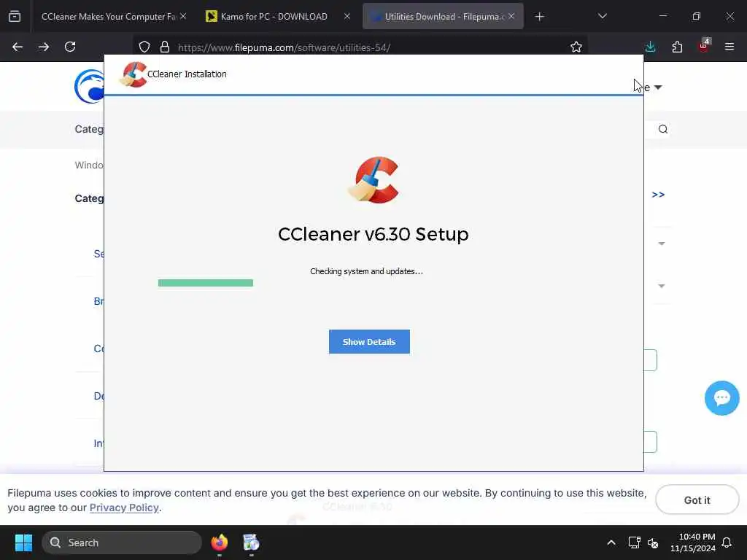Switch to CCleaner Makes Your Computer tab
This screenshot has height=560, width=747.
(x=109, y=17)
